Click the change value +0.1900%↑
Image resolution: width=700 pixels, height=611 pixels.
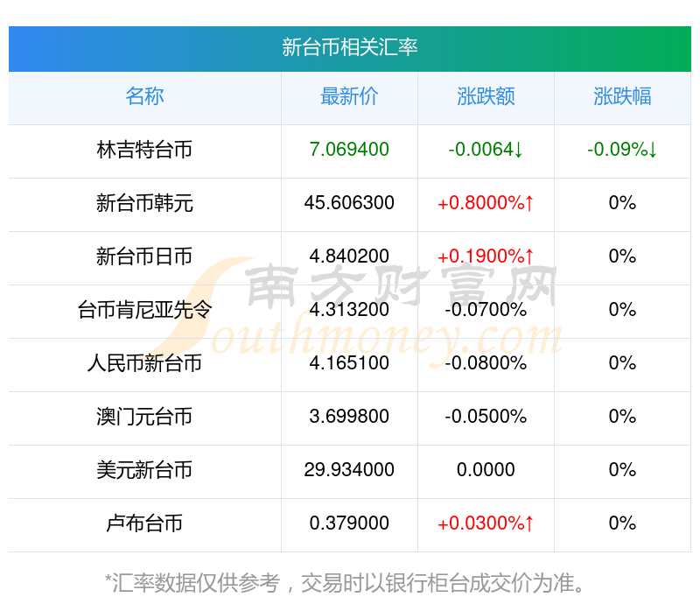(486, 256)
